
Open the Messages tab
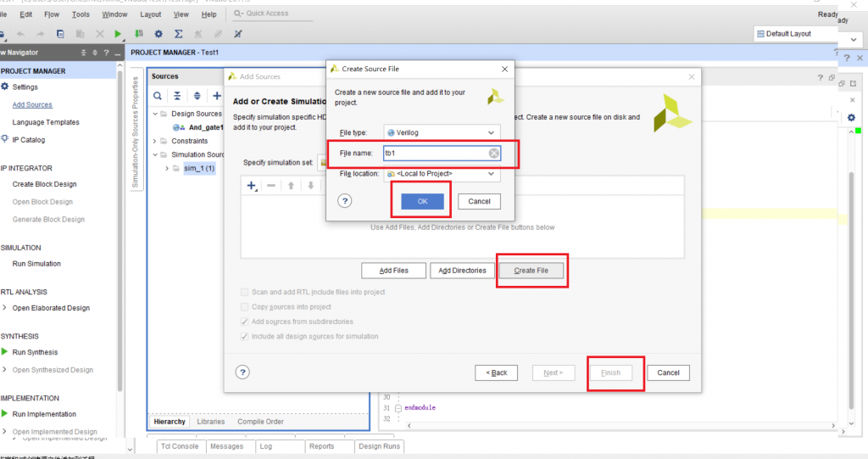click(227, 446)
